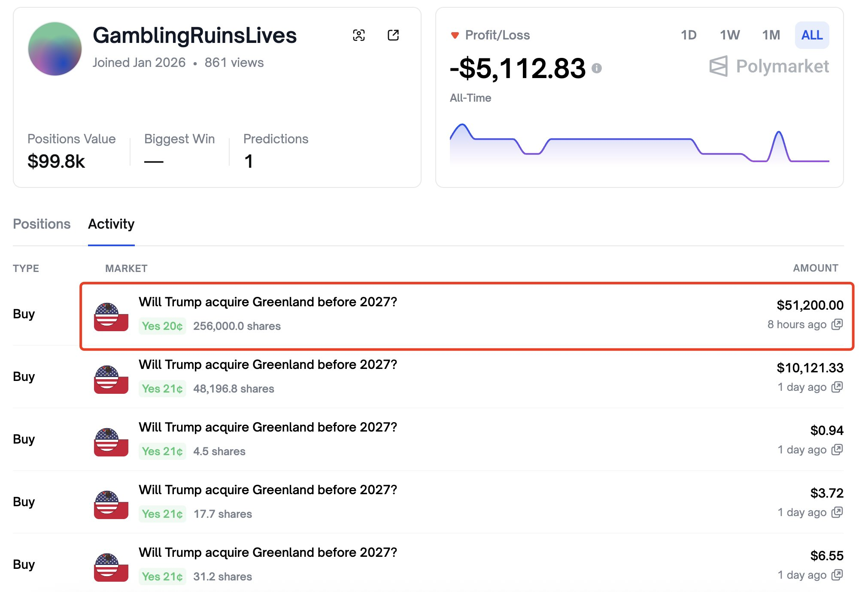
Task: Select the ALL profit timeframe
Action: point(812,35)
